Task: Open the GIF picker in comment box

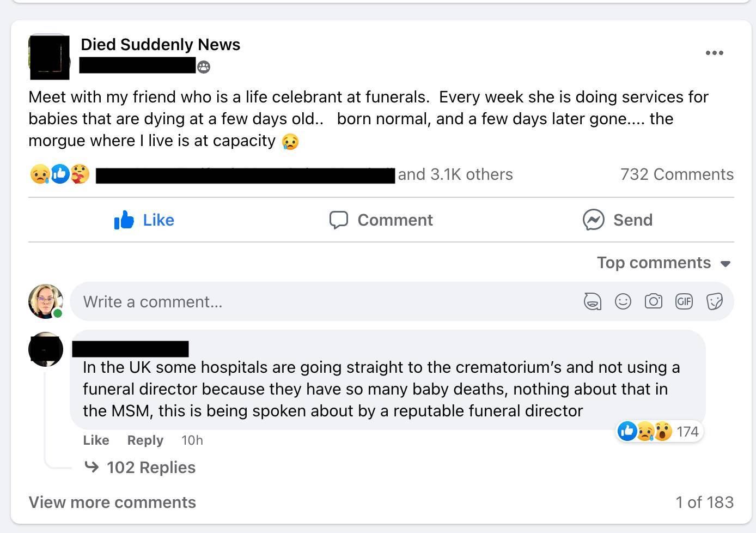Action: (x=684, y=301)
